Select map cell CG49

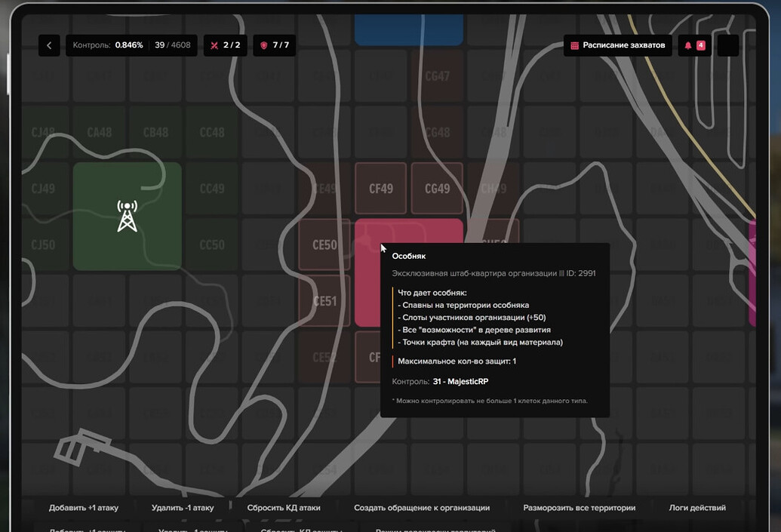pyautogui.click(x=437, y=189)
